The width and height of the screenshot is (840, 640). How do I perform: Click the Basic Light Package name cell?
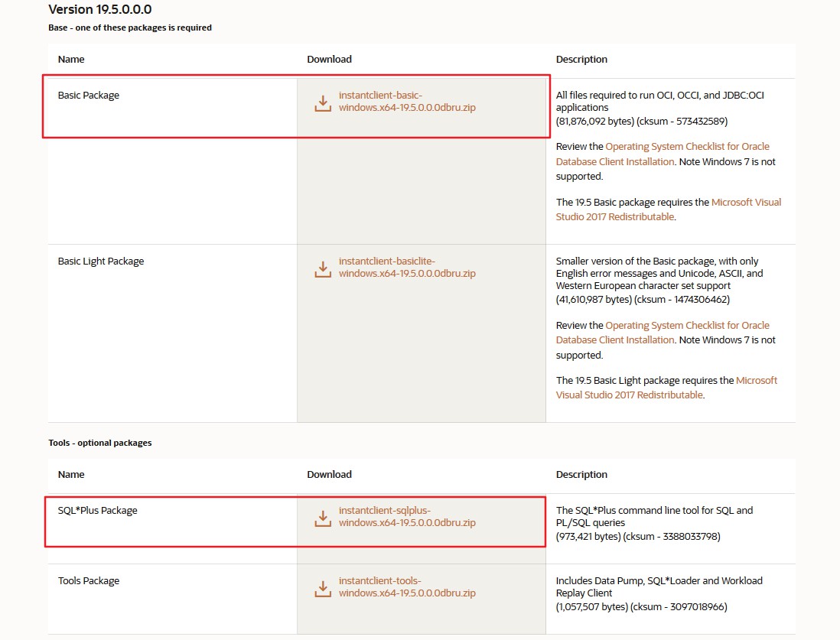tap(100, 261)
